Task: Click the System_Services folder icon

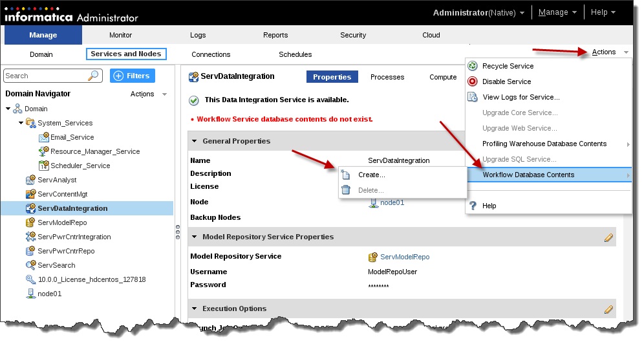Action: point(31,122)
